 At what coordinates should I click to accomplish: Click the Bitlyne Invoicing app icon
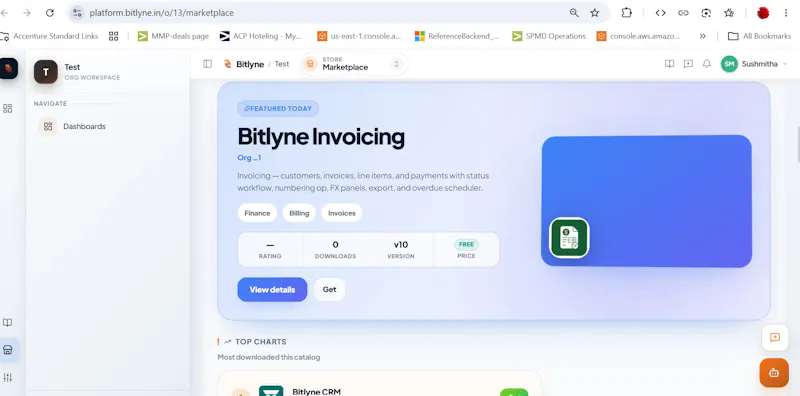(x=569, y=238)
